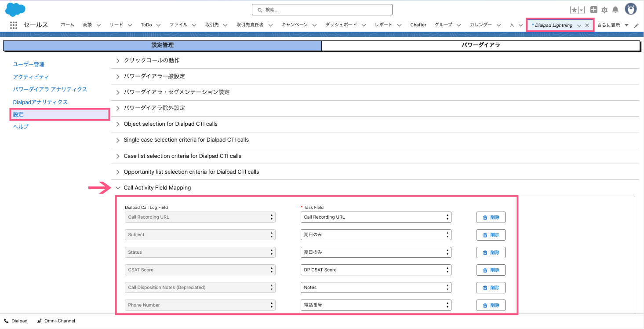Open アクティビティ in the sidebar
644x329 pixels.
[x=31, y=77]
